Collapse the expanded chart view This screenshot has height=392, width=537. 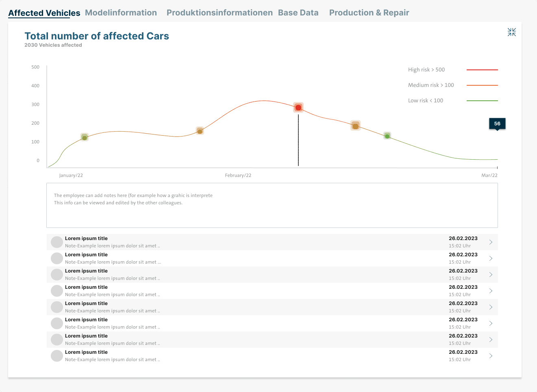pos(511,32)
